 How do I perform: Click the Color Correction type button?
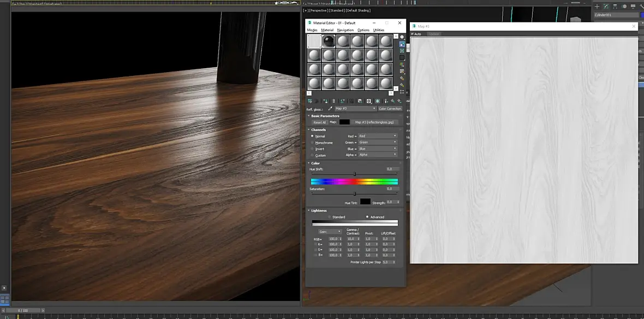tap(390, 109)
